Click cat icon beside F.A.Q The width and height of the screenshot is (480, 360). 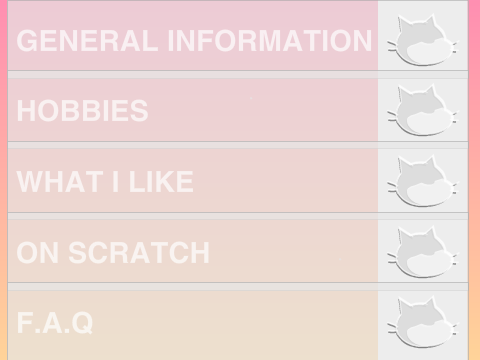click(423, 322)
